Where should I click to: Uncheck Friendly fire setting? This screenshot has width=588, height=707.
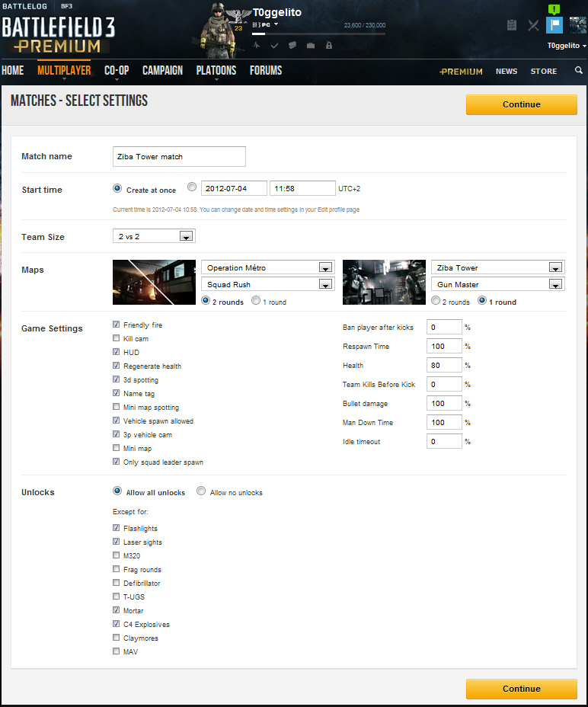click(117, 325)
